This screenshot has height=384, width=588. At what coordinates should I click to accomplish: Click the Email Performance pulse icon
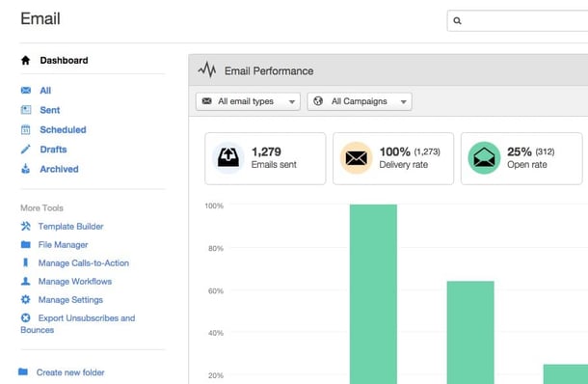(207, 69)
